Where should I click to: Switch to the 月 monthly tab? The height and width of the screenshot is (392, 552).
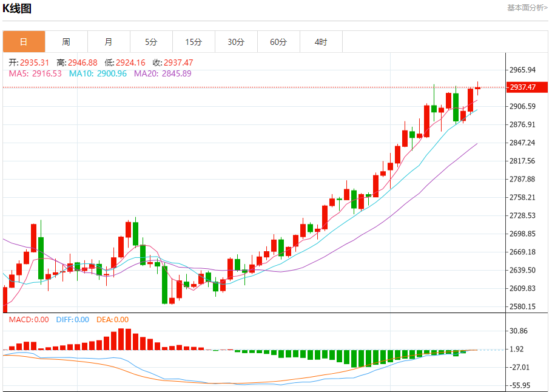click(109, 41)
